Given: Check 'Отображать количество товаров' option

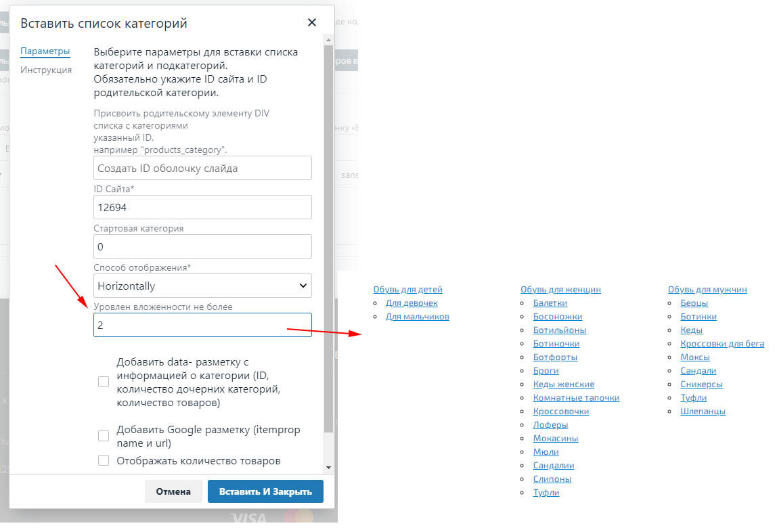Looking at the screenshot, I should [104, 461].
